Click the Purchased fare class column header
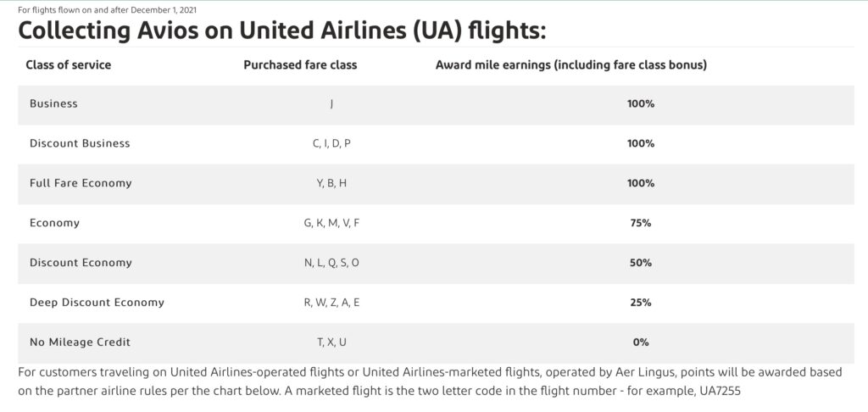This screenshot has width=868, height=412. point(300,64)
